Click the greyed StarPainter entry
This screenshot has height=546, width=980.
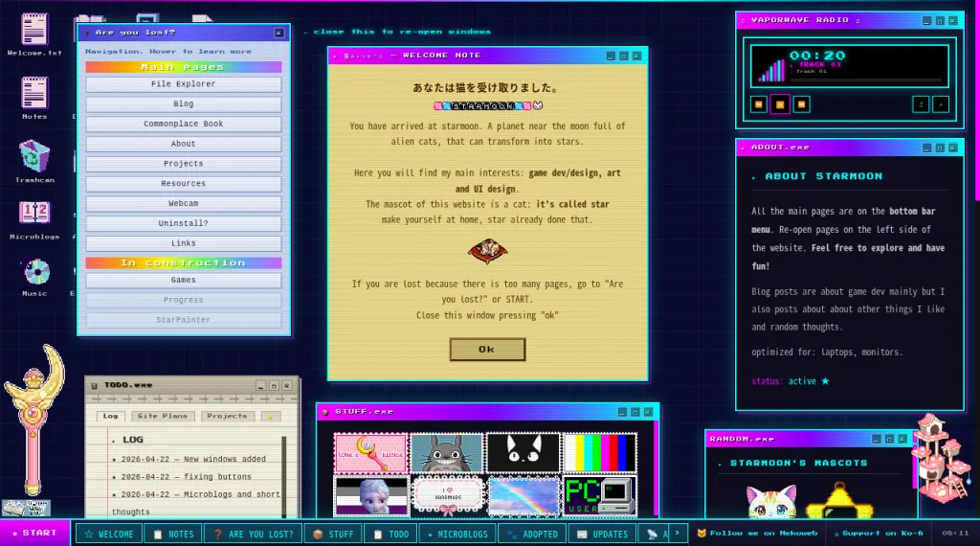tap(183, 320)
